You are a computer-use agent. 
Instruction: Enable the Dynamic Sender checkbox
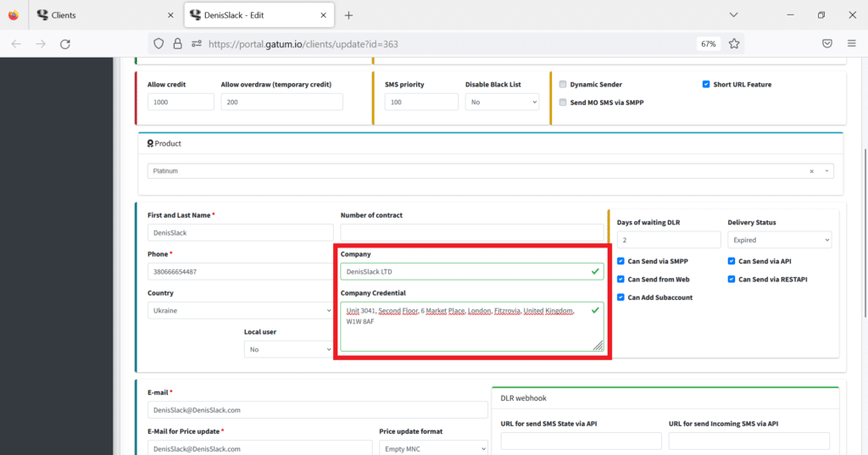[x=563, y=85]
